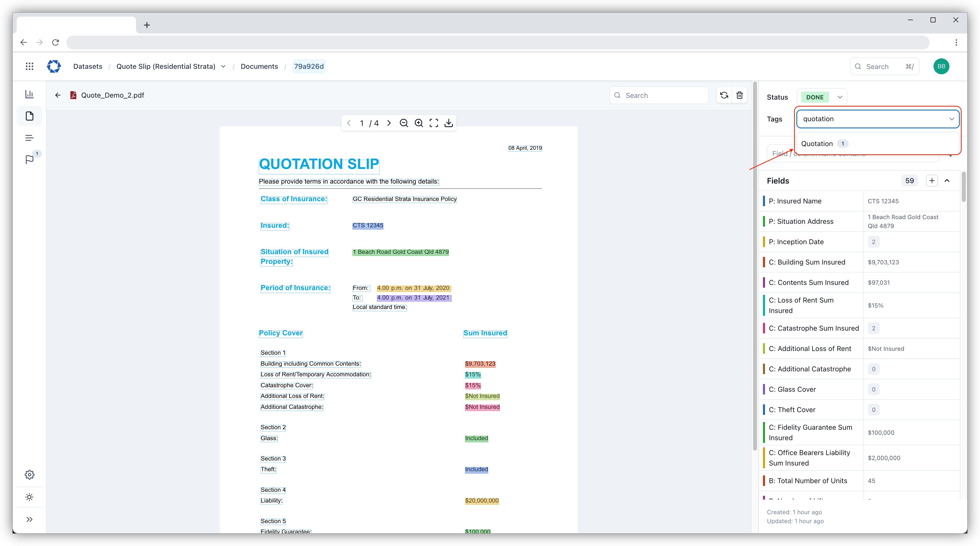The image size is (980, 546).
Task: Delete document with trash icon
Action: [739, 95]
